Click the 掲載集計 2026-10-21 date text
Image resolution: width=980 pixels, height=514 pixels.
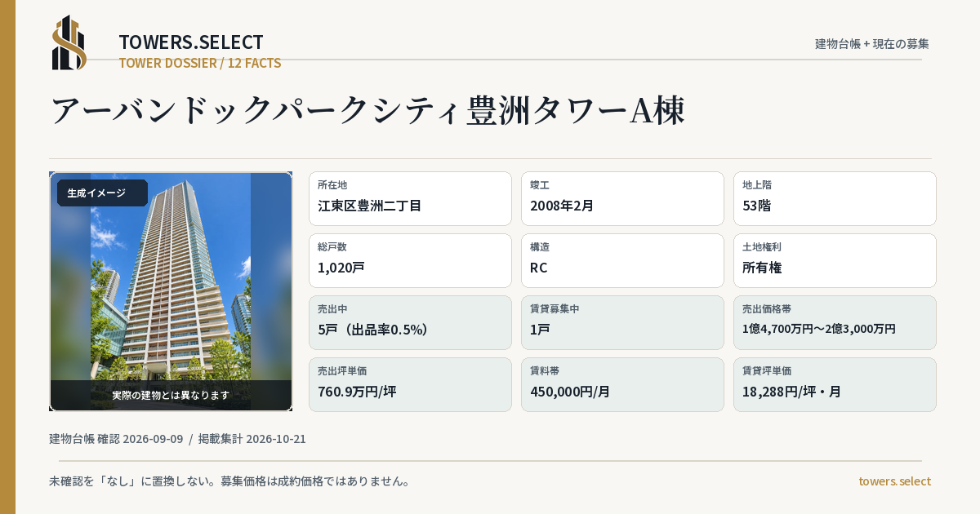[x=252, y=439]
